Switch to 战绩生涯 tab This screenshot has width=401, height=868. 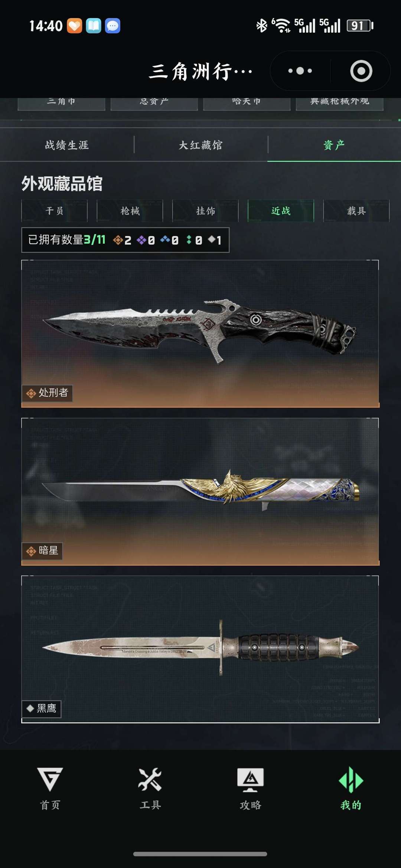pyautogui.click(x=67, y=145)
